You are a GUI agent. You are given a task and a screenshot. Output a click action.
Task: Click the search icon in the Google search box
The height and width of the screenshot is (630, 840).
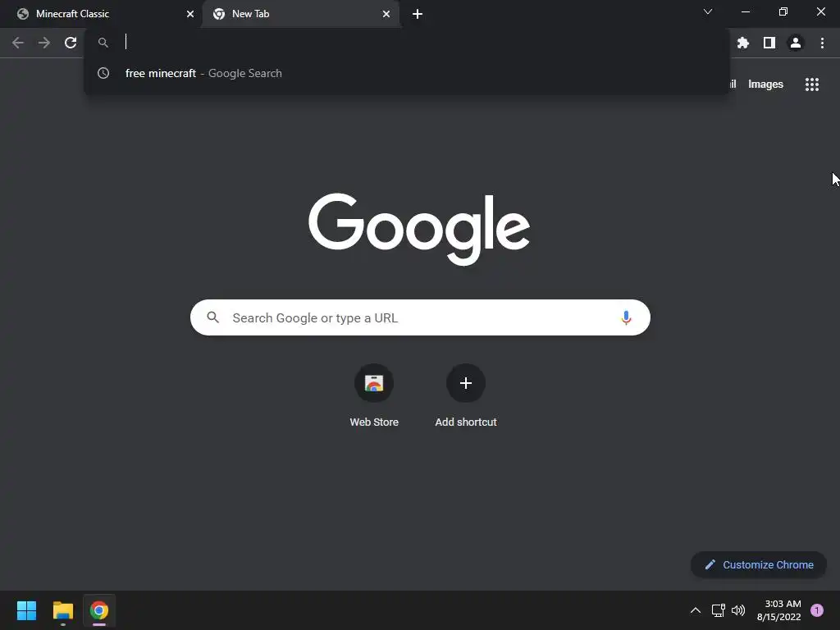(212, 317)
